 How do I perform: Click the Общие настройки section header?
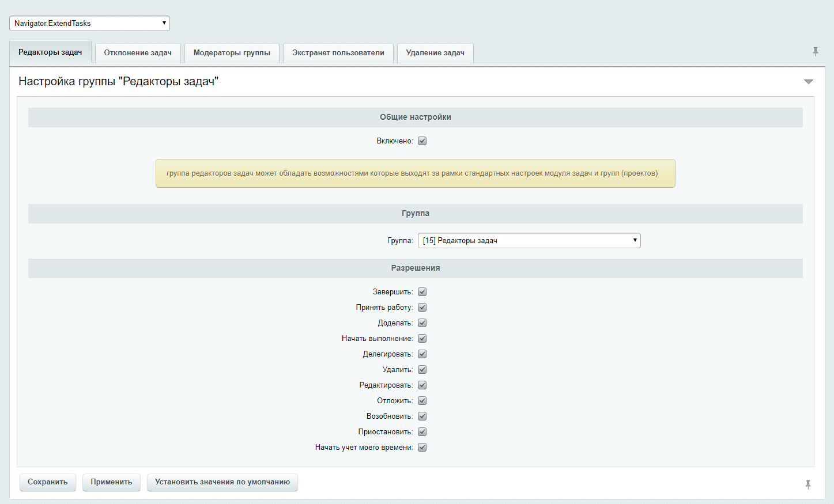click(416, 117)
